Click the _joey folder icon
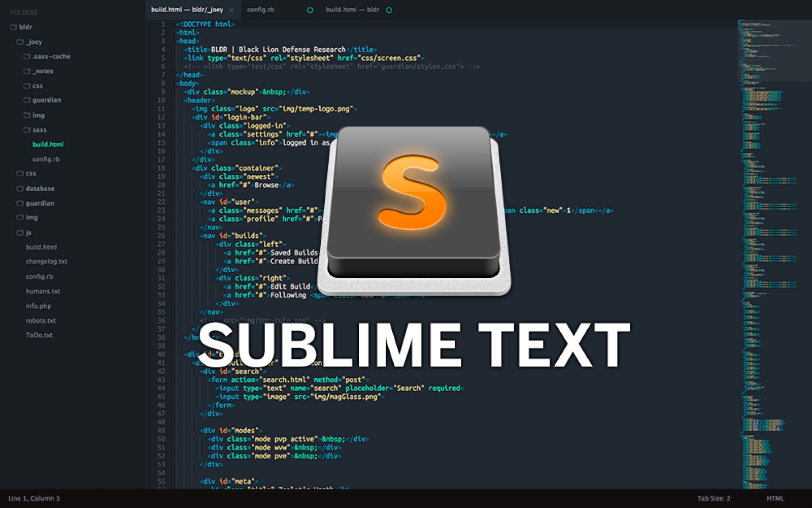The width and height of the screenshot is (812, 508). 20,42
